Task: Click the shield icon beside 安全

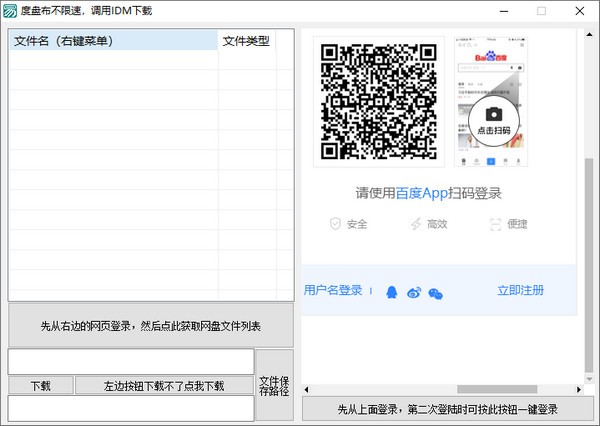Action: tap(335, 224)
